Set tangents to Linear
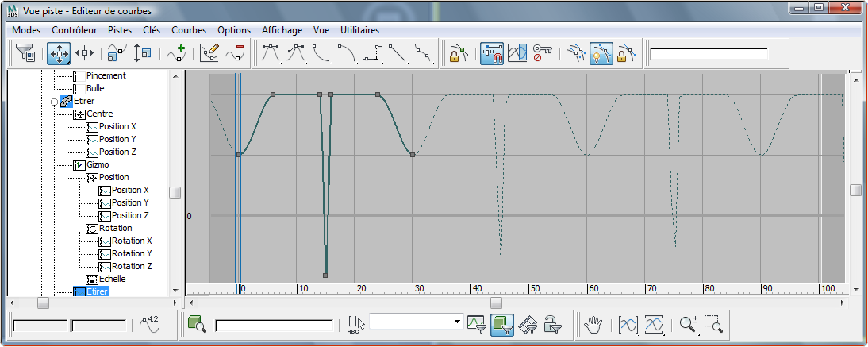Screen dimensions: 868x347 coord(398,53)
